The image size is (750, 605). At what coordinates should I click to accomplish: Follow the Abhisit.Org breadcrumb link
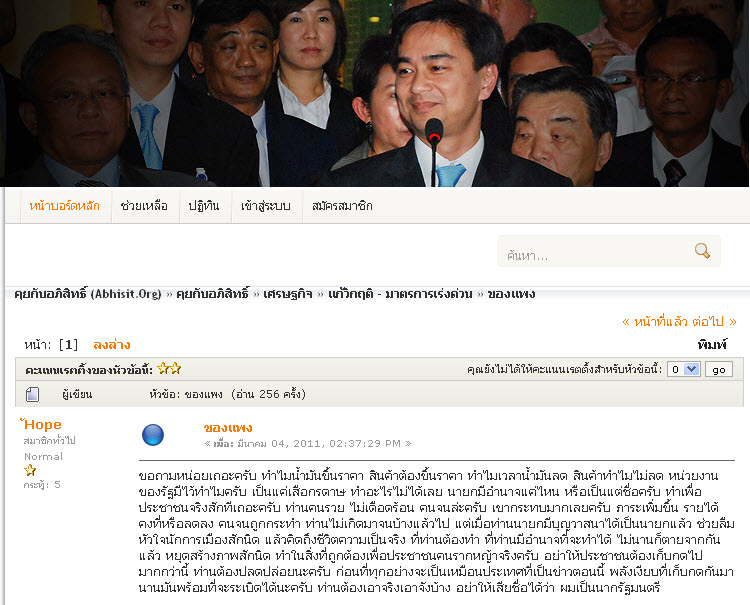point(88,294)
